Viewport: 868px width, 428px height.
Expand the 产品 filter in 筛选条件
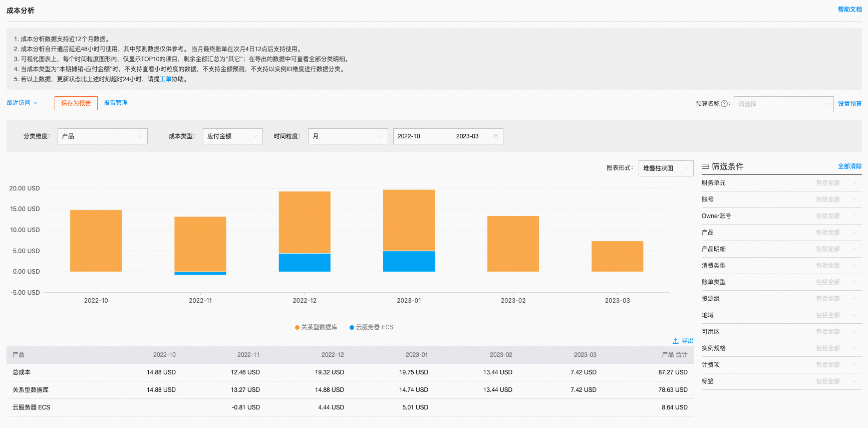(782, 233)
